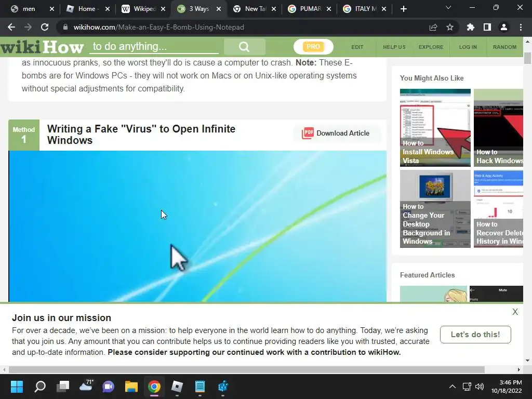
Task: Click the Chrome icon on the taskbar
Action: 154,387
